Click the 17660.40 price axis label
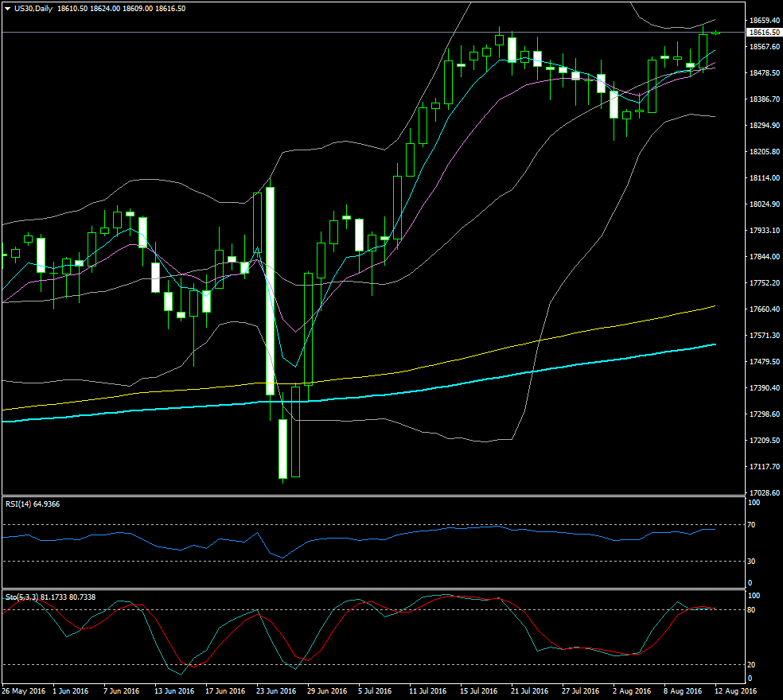Screen dimensions: 783x700 pyautogui.click(x=765, y=309)
